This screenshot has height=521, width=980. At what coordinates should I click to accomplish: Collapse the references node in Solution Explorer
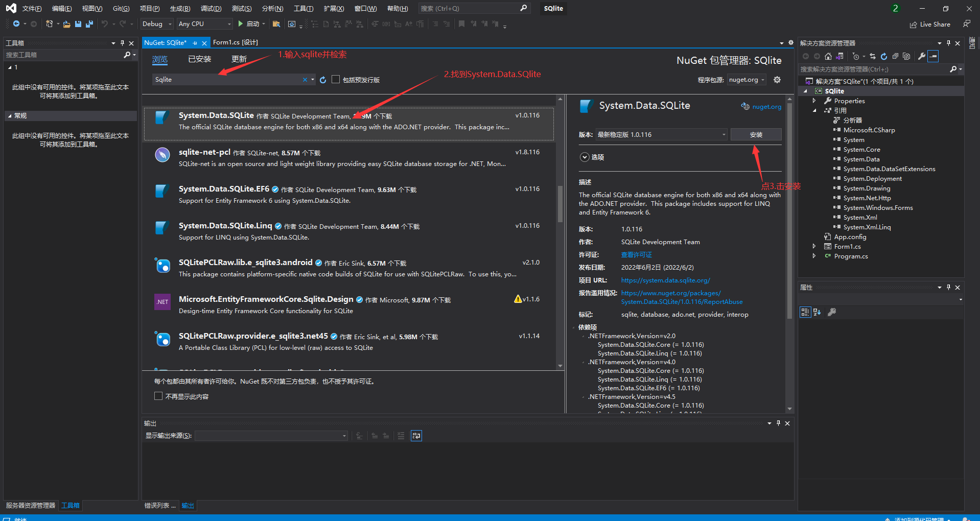click(x=814, y=111)
